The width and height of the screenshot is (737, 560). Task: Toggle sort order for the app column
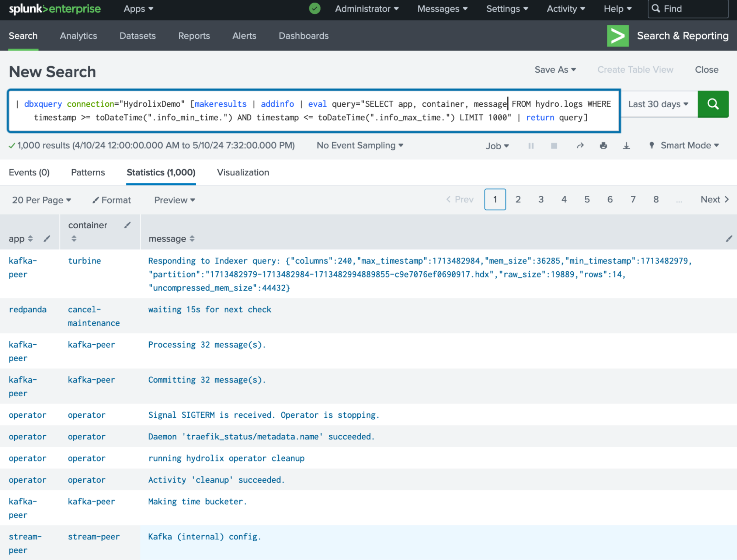[30, 239]
